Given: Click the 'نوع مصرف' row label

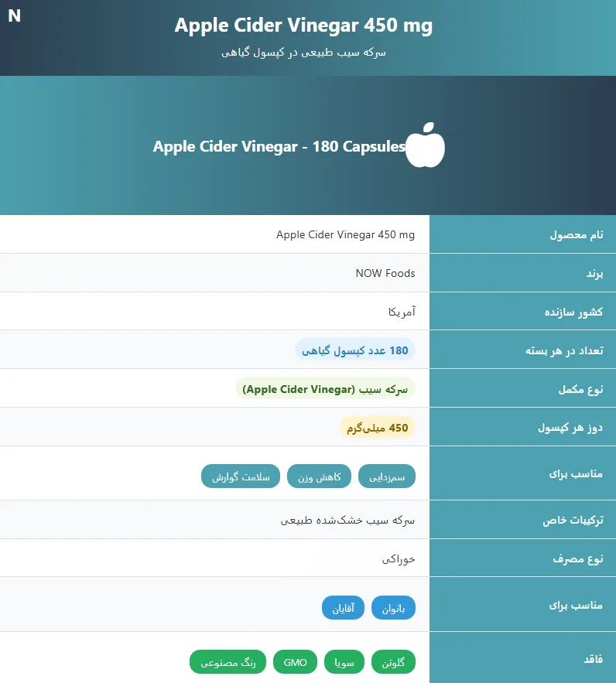Looking at the screenshot, I should pos(578,558).
